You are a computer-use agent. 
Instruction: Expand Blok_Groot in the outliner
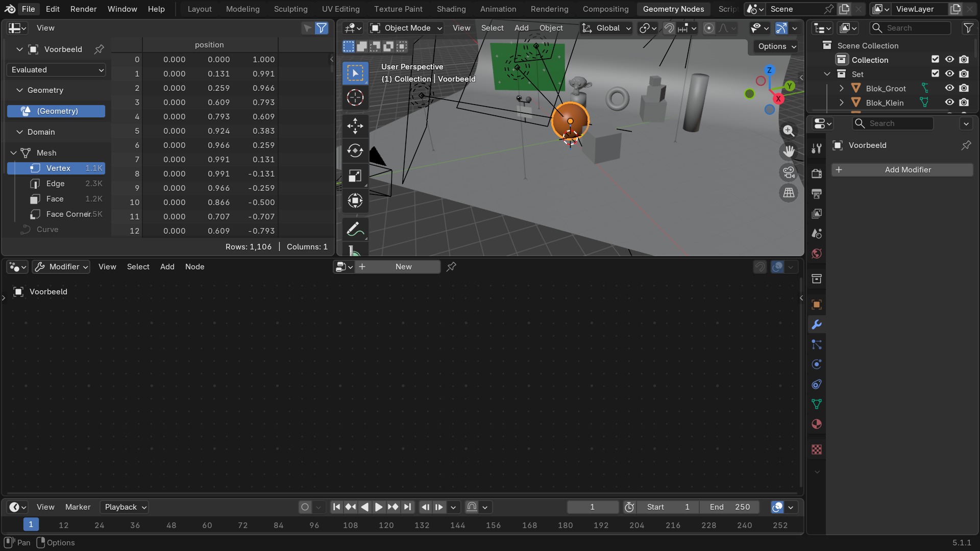842,88
